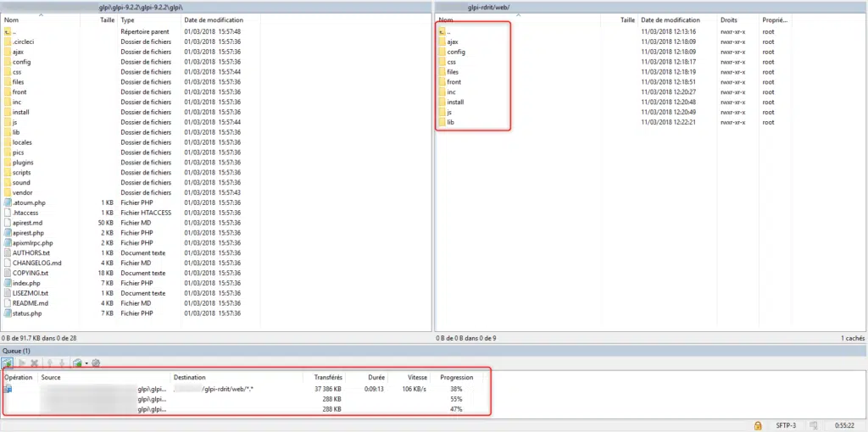
Task: Click the greyed execute play icon in queue toolbar
Action: point(23,363)
